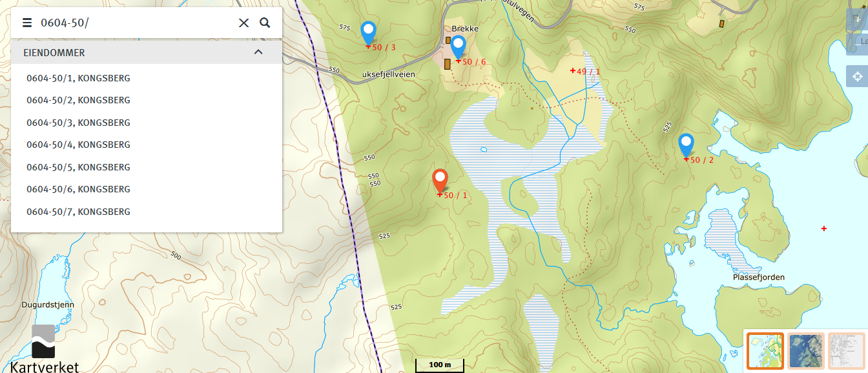Switch to topographic color base map
The image size is (868, 373).
click(765, 351)
